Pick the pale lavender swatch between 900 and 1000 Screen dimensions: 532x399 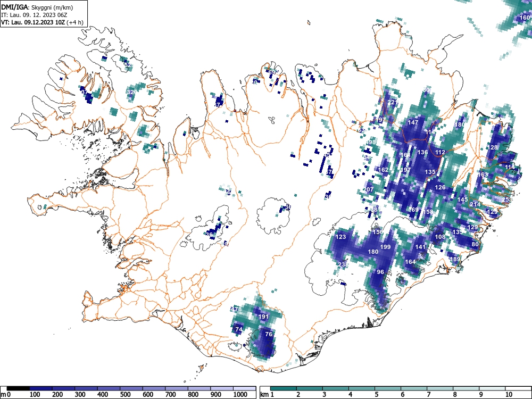(222, 388)
